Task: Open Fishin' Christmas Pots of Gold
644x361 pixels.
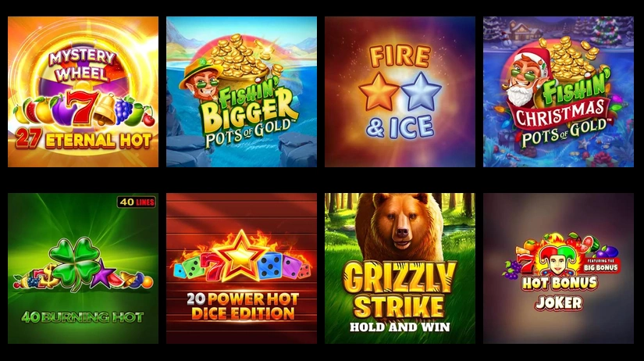Action: (559, 91)
